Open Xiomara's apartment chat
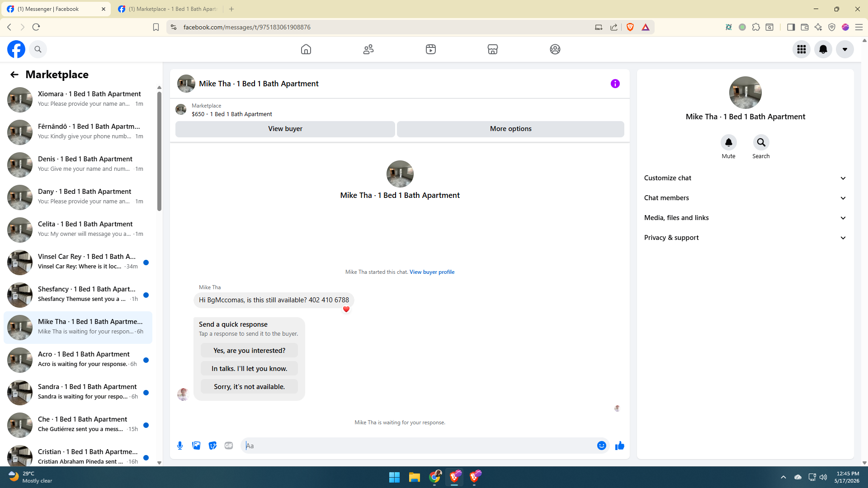Viewport: 868px width, 488px height. click(78, 99)
